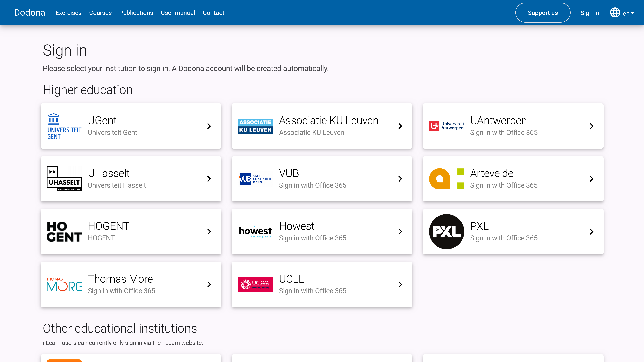Click the chevron on the HOGENT card
This screenshot has height=362, width=644.
209,232
